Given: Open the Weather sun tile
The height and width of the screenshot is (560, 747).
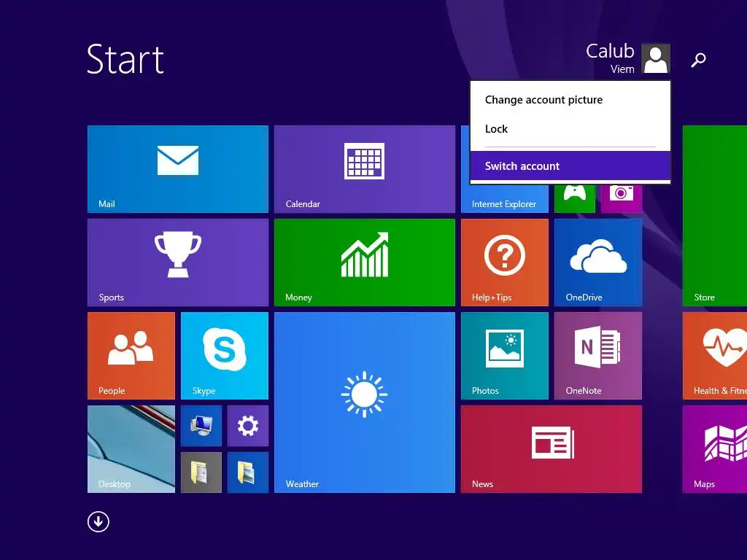Looking at the screenshot, I should 365,402.
